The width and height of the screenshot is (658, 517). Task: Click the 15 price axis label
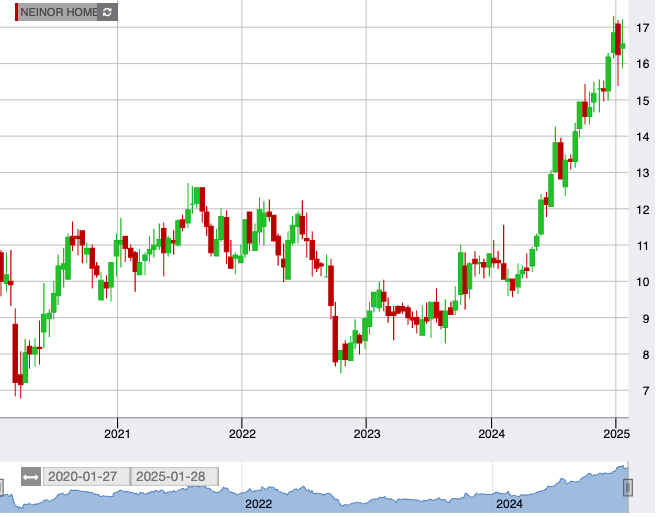[643, 101]
